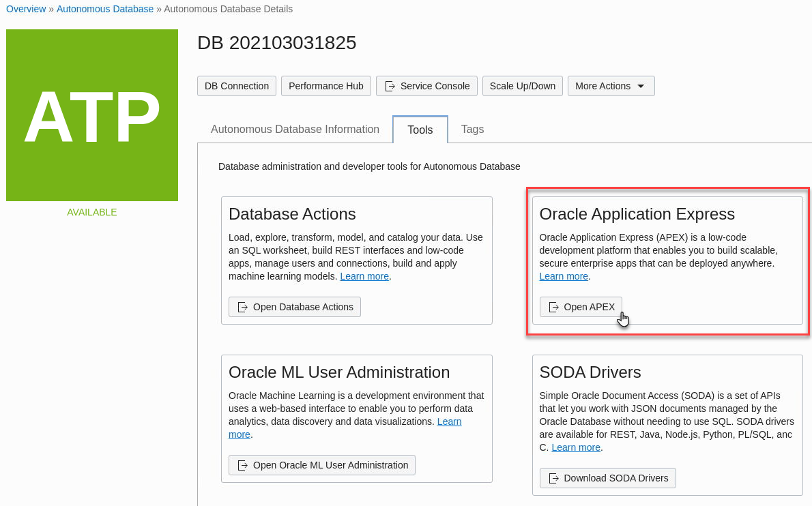The image size is (812, 506).
Task: Click the Open APEX button
Action: point(581,307)
